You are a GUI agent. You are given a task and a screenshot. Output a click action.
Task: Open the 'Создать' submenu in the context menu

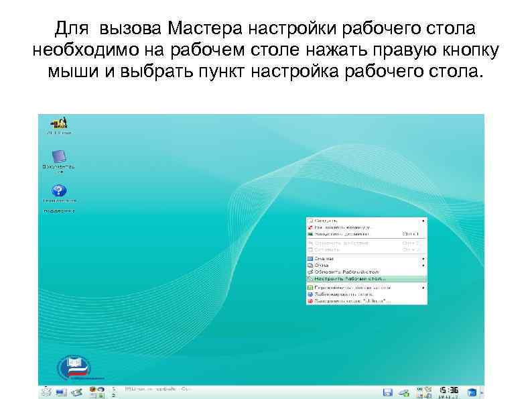367,221
